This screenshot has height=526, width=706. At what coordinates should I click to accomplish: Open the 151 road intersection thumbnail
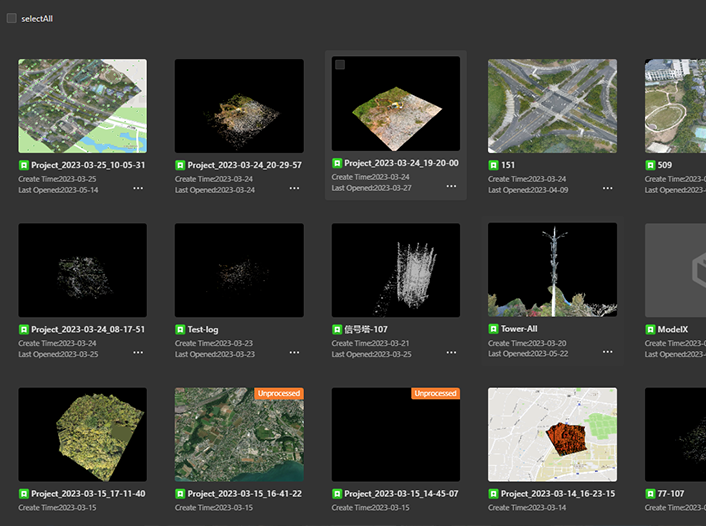[552, 105]
